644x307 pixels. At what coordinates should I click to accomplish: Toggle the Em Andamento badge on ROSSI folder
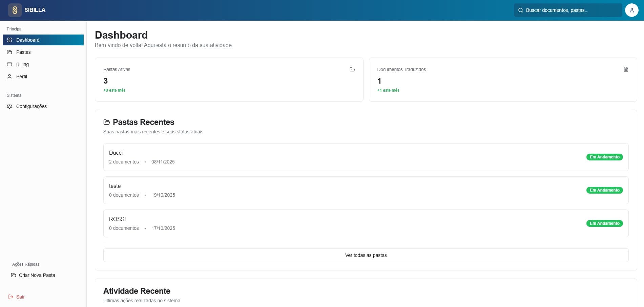click(604, 223)
